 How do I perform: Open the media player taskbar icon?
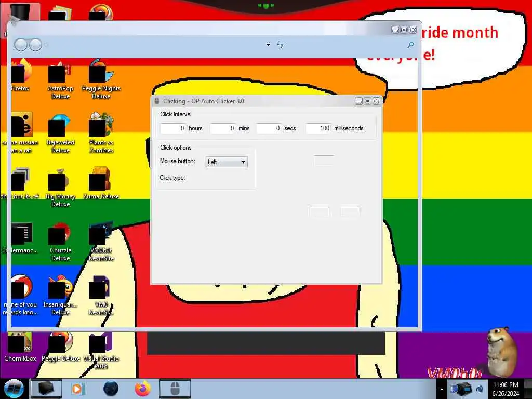pos(77,389)
